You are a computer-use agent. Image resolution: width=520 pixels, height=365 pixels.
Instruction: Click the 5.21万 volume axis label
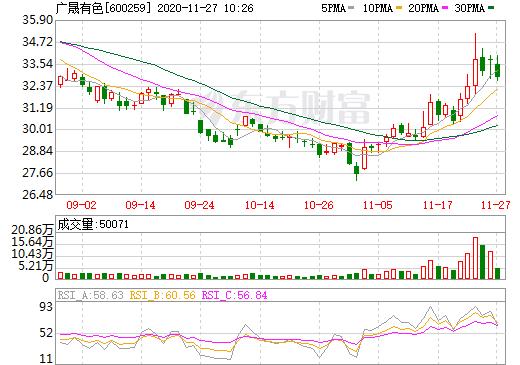coord(36,266)
